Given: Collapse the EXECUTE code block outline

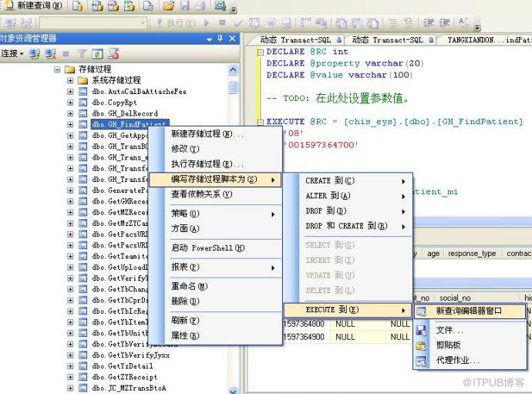Looking at the screenshot, I should pos(261,122).
